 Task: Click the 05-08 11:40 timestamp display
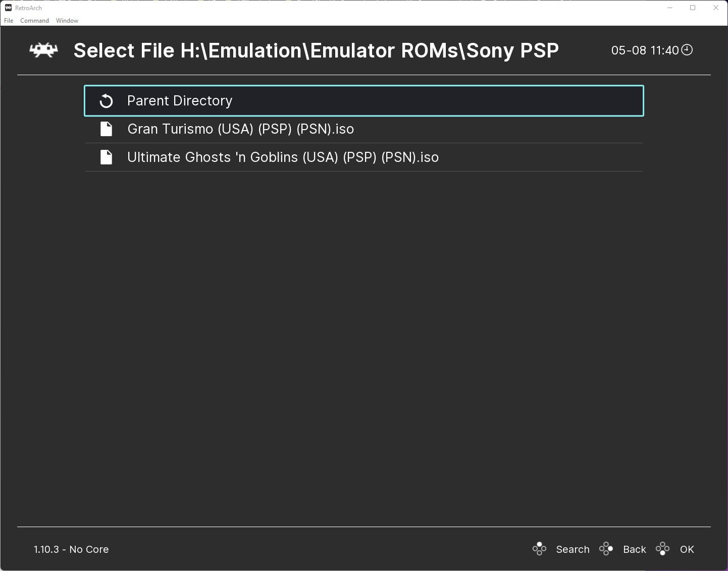coord(645,50)
